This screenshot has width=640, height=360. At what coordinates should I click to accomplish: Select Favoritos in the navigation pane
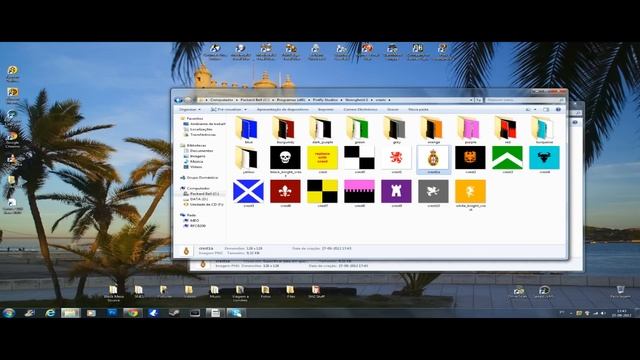195,118
